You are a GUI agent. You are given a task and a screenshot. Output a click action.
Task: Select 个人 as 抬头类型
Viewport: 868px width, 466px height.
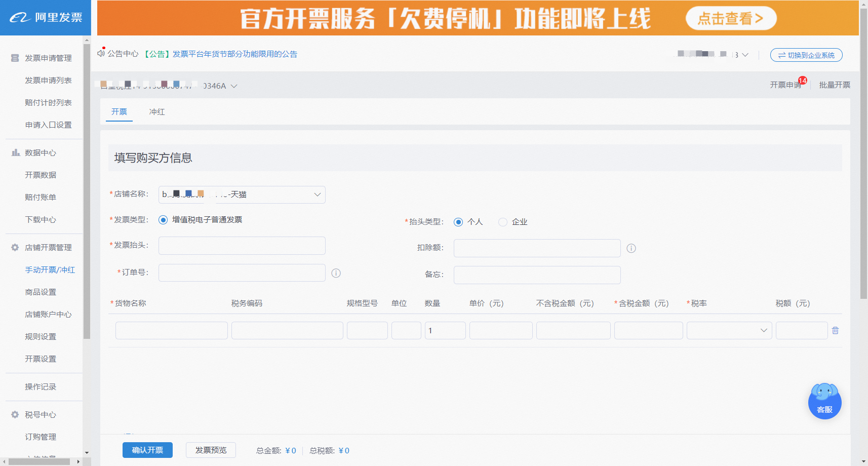[458, 222]
